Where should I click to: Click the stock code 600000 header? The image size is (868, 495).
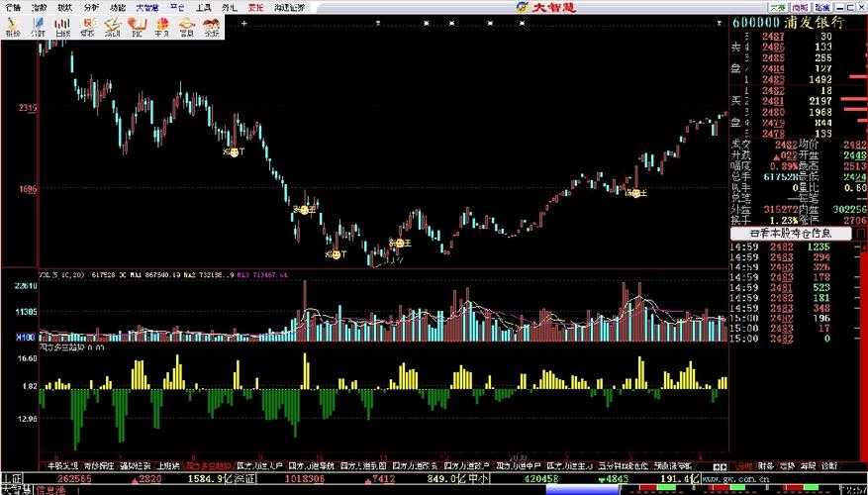click(x=755, y=23)
